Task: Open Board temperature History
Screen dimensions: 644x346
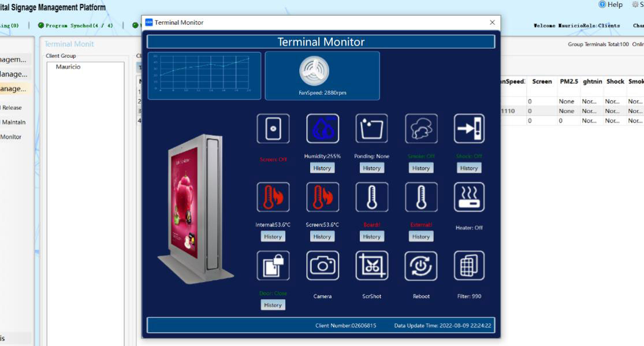Action: click(x=372, y=237)
